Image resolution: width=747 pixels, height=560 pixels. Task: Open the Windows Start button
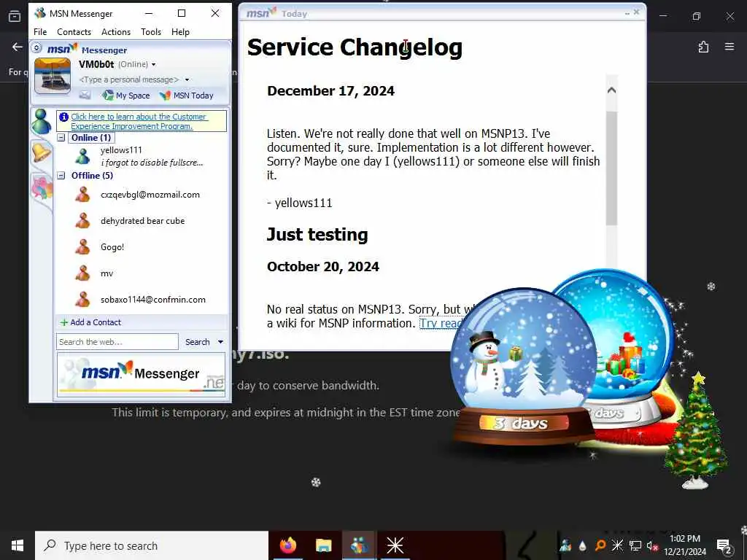(18, 545)
